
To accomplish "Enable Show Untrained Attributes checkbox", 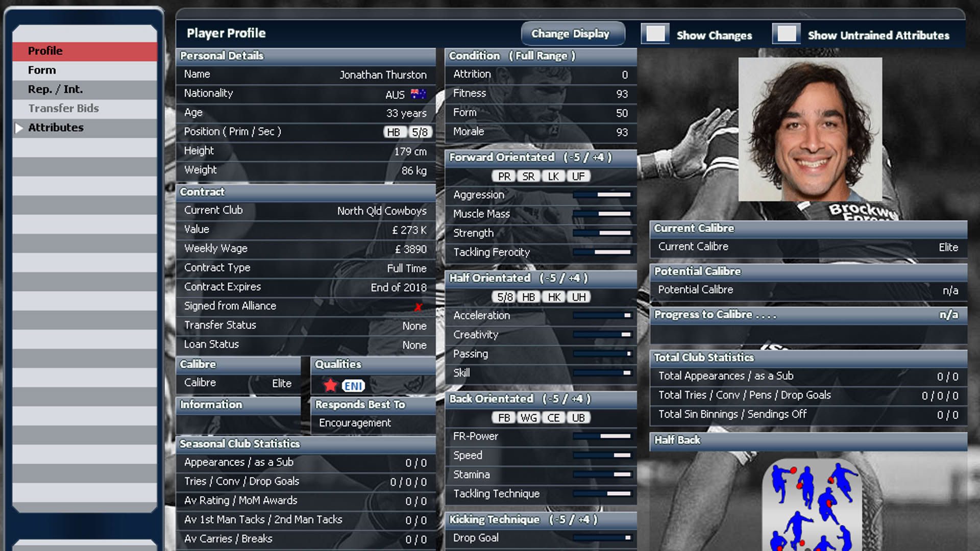I will 787,34.
